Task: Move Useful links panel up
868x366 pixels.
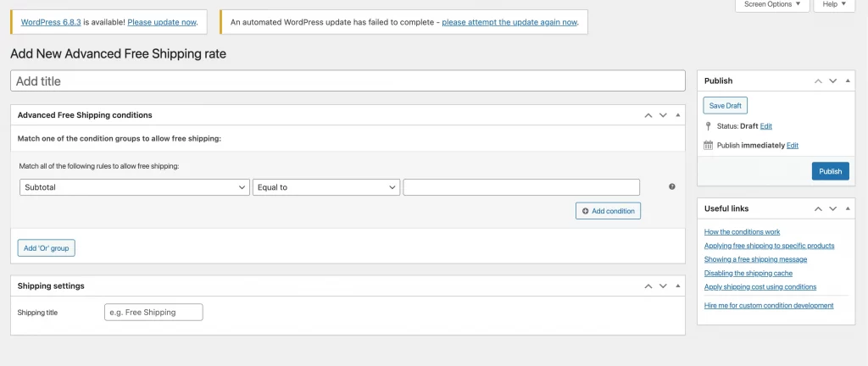Action: coord(818,208)
